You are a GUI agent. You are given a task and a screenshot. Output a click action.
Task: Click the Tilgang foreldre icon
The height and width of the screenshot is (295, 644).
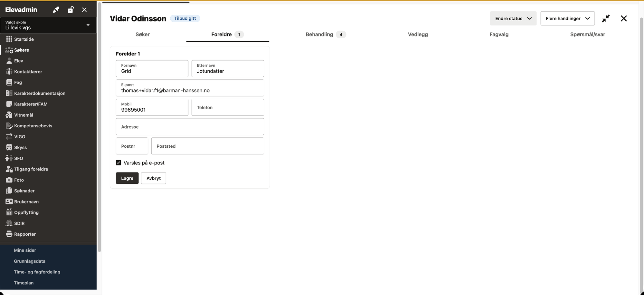[x=9, y=169]
